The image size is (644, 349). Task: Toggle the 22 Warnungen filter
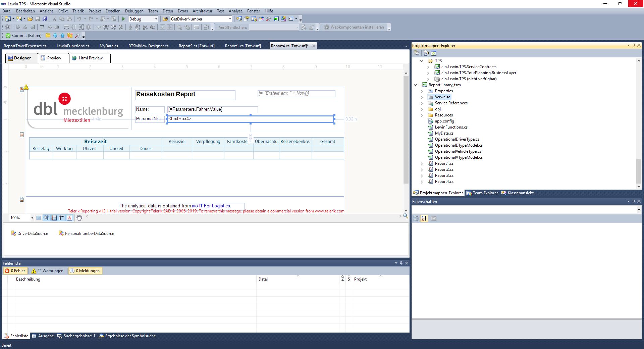click(47, 271)
